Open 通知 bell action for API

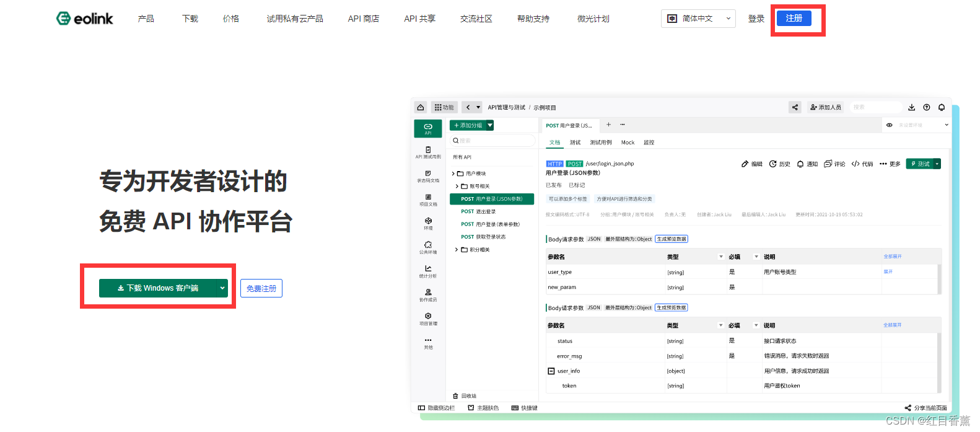pyautogui.click(x=807, y=164)
